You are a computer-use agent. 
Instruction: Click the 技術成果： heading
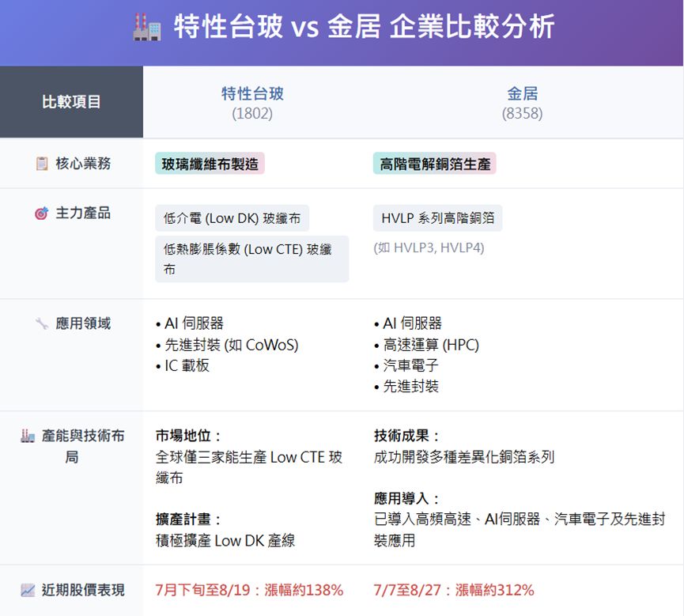coord(408,436)
